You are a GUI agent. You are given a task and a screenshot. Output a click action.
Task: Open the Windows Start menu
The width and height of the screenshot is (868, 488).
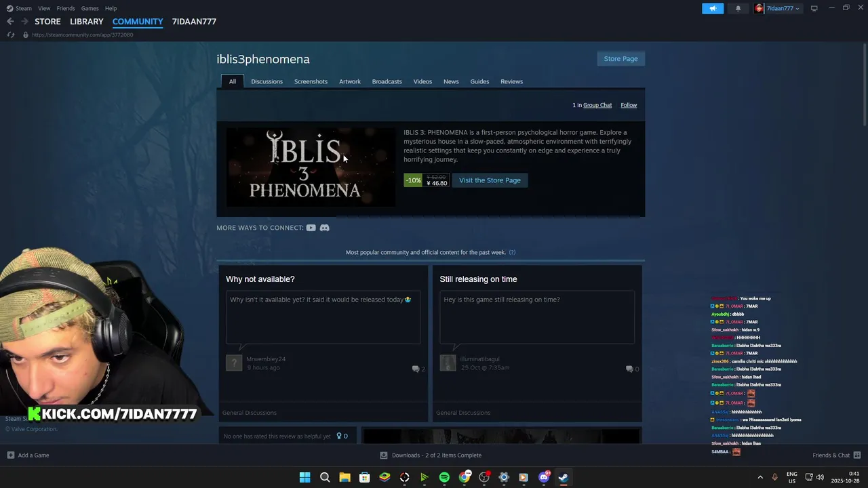coord(305,477)
